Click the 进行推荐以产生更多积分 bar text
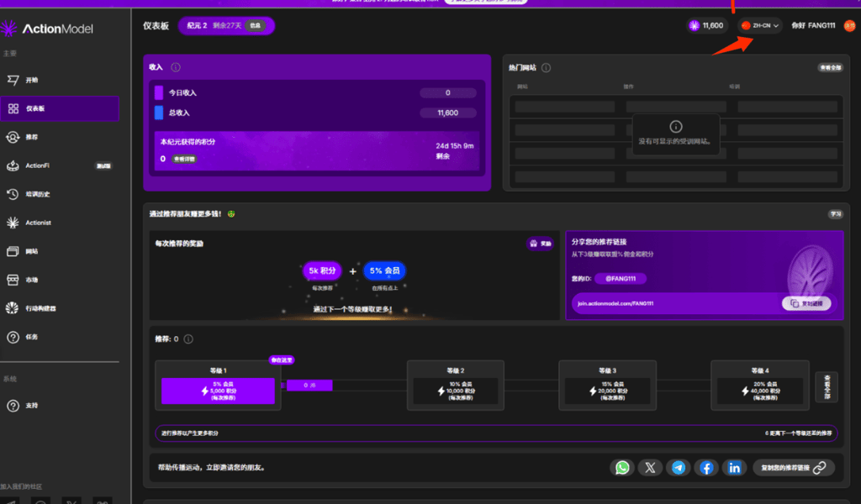The height and width of the screenshot is (504, 861). point(189,433)
